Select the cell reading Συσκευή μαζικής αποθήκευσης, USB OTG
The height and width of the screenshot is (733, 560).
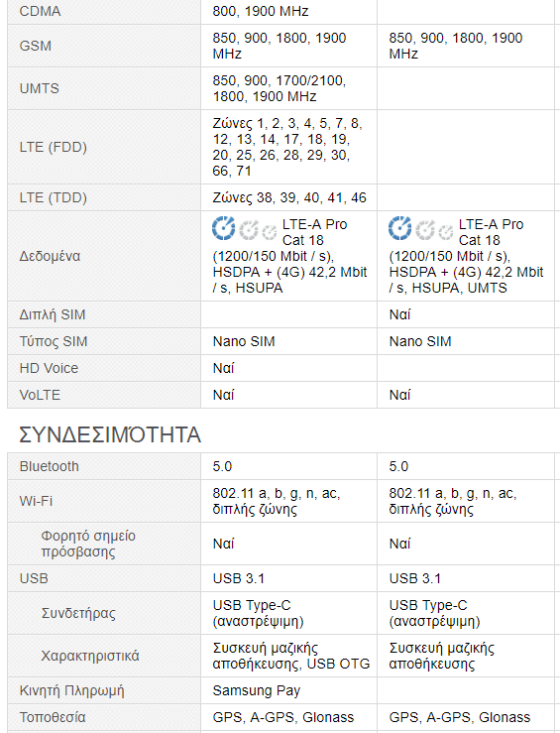(291, 656)
